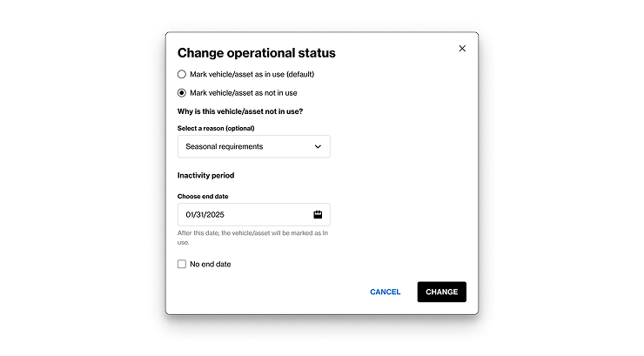Select the not in use radio button

pyautogui.click(x=182, y=93)
